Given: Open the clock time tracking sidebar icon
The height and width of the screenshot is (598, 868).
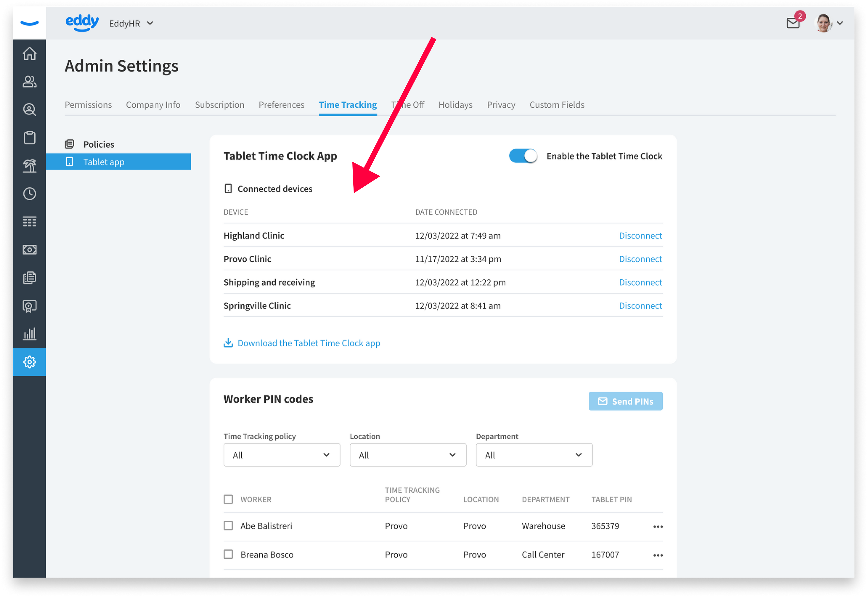Looking at the screenshot, I should (30, 194).
